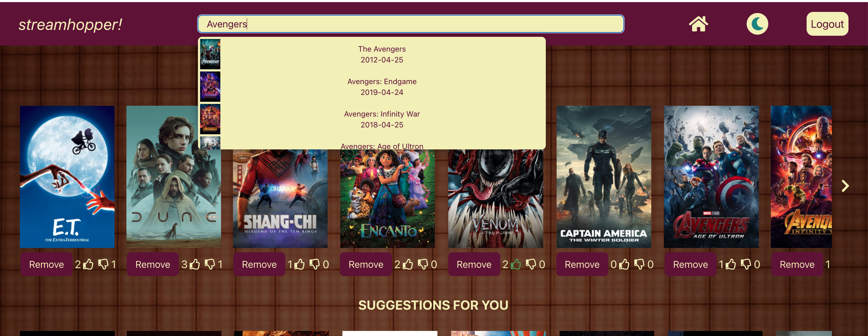
Task: Toggle green thumbs up on Venom
Action: coord(516,265)
